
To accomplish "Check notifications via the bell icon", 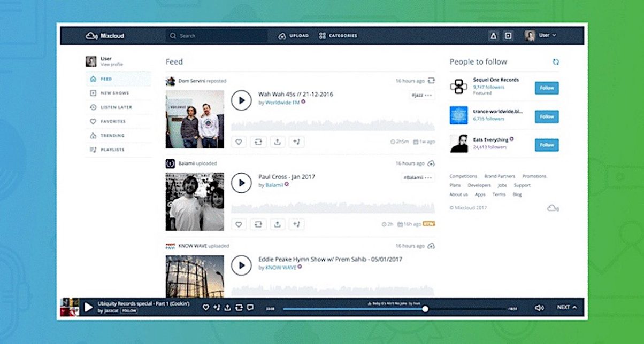I will [x=493, y=35].
